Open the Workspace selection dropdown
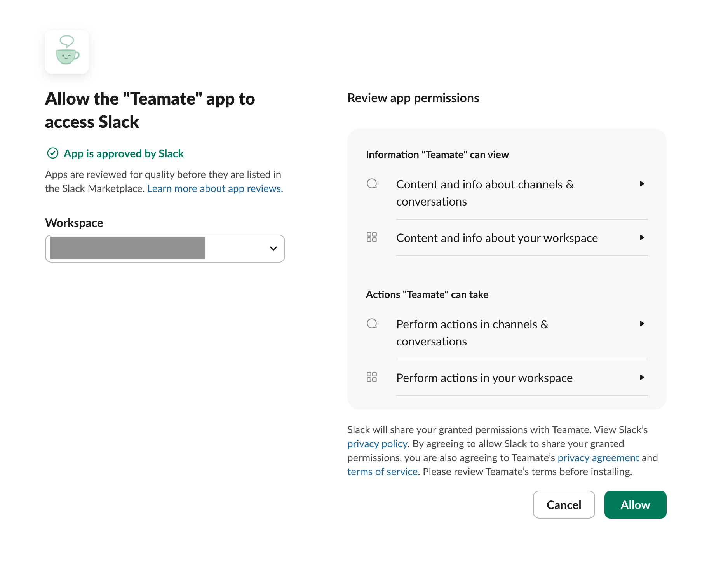The width and height of the screenshot is (728, 575). [165, 249]
